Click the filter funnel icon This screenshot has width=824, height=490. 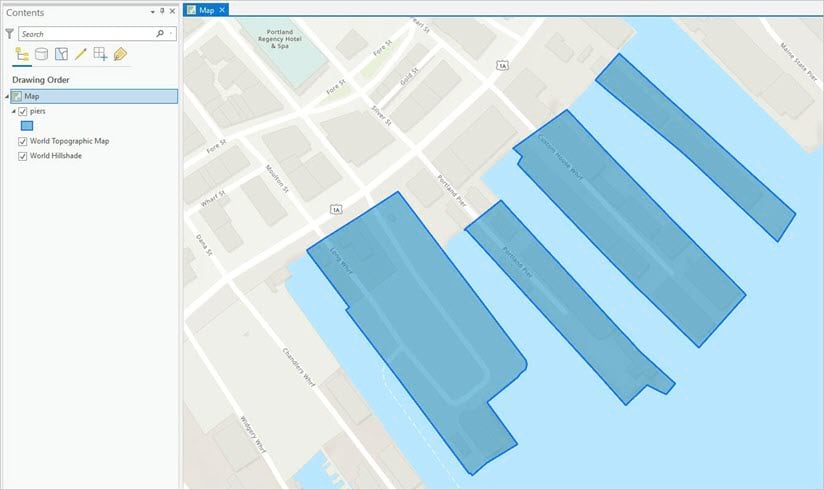point(9,34)
